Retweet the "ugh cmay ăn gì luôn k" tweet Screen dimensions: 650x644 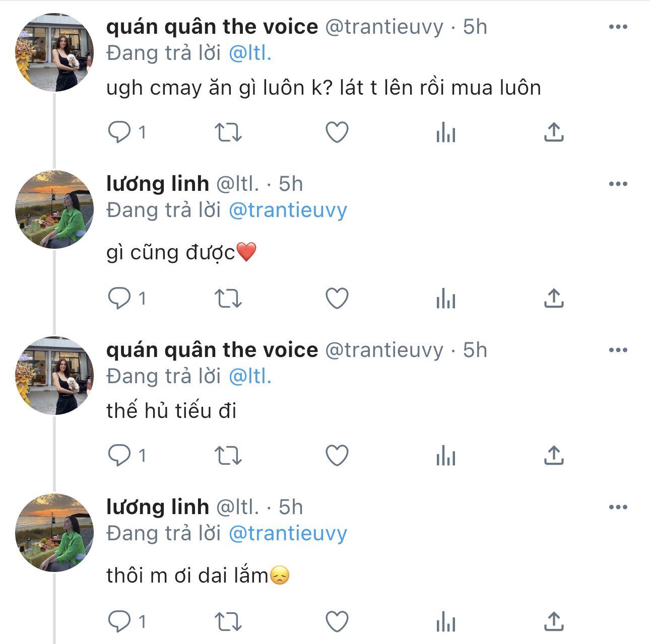point(228,132)
